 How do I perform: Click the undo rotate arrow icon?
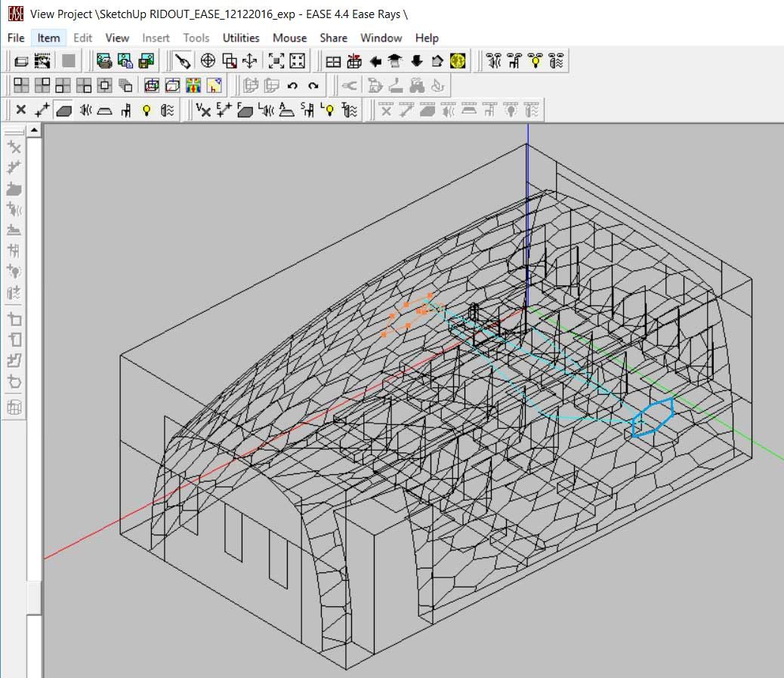tap(292, 85)
